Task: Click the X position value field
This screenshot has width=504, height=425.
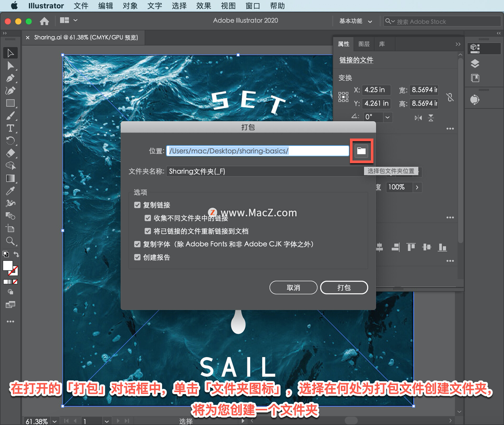Action: pyautogui.click(x=376, y=90)
